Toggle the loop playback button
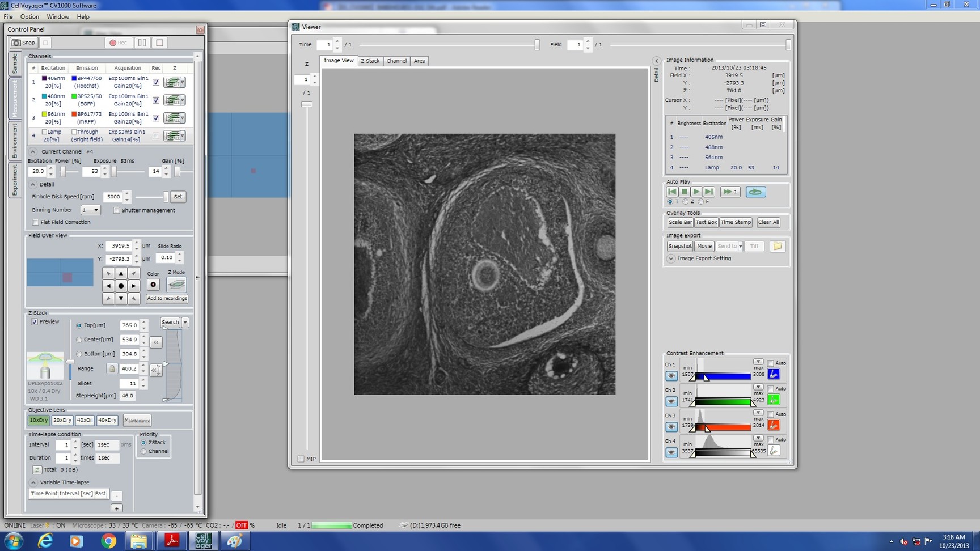 [755, 192]
